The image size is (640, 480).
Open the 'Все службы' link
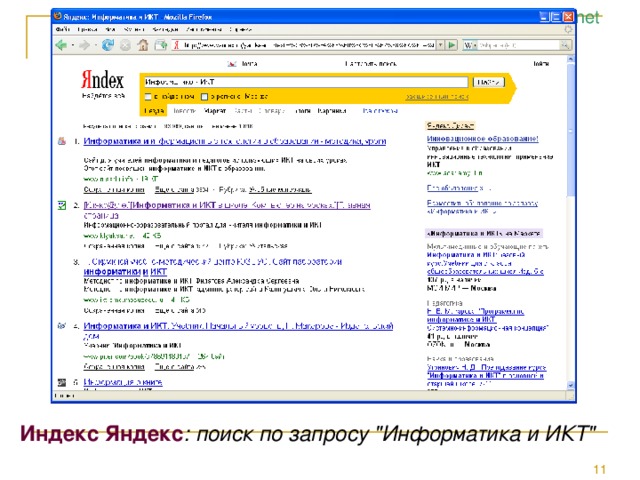point(380,111)
